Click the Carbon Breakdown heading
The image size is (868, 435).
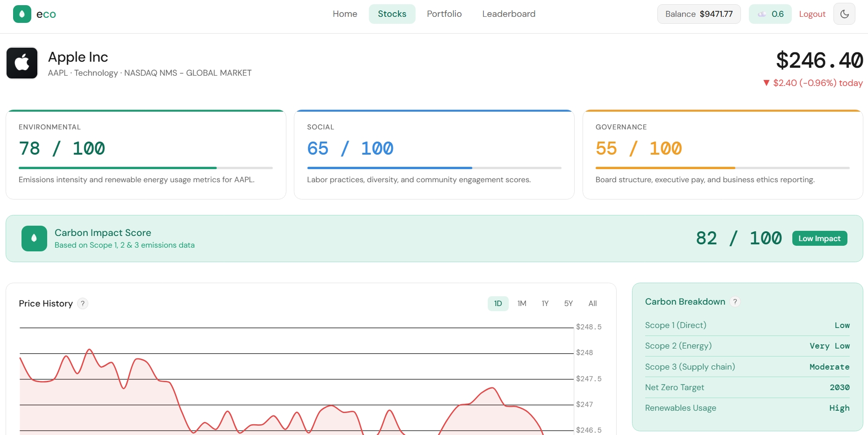[x=685, y=302]
